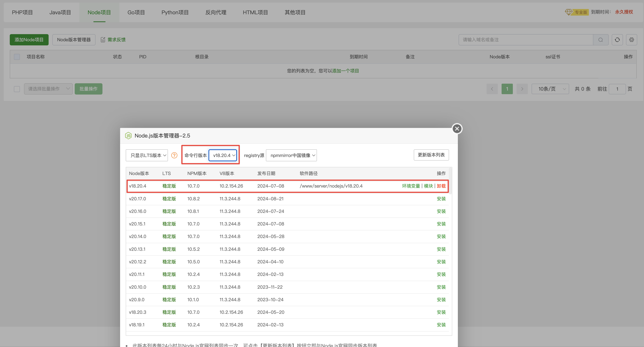
Task: Click the feedback note icon
Action: click(x=103, y=40)
